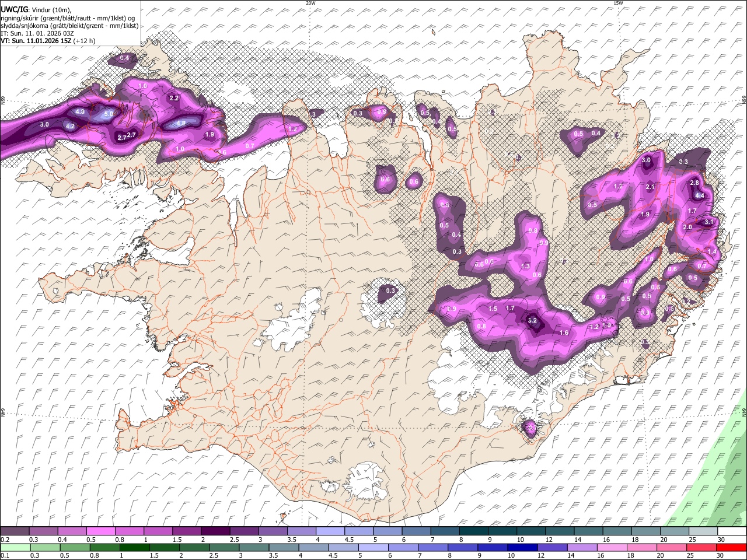Click upper-row pale grey swatch between 25 and 30
The image size is (747, 560).
coord(703,531)
